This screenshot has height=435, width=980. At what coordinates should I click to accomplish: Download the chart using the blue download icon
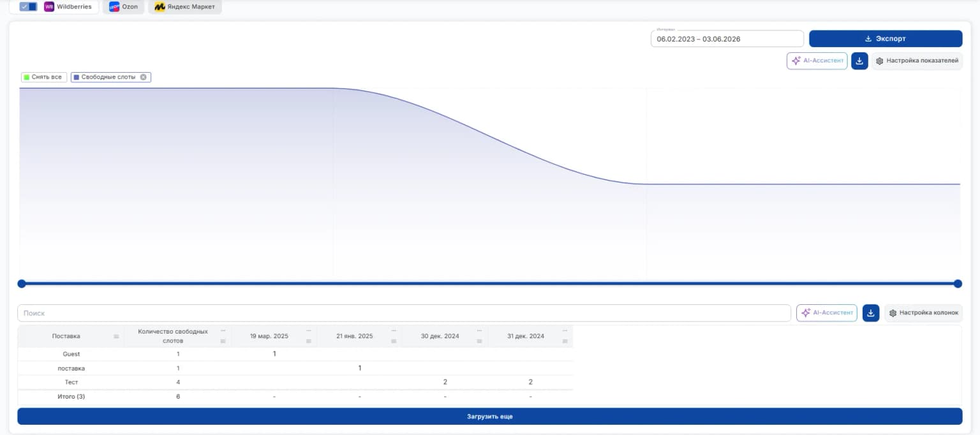pyautogui.click(x=859, y=61)
